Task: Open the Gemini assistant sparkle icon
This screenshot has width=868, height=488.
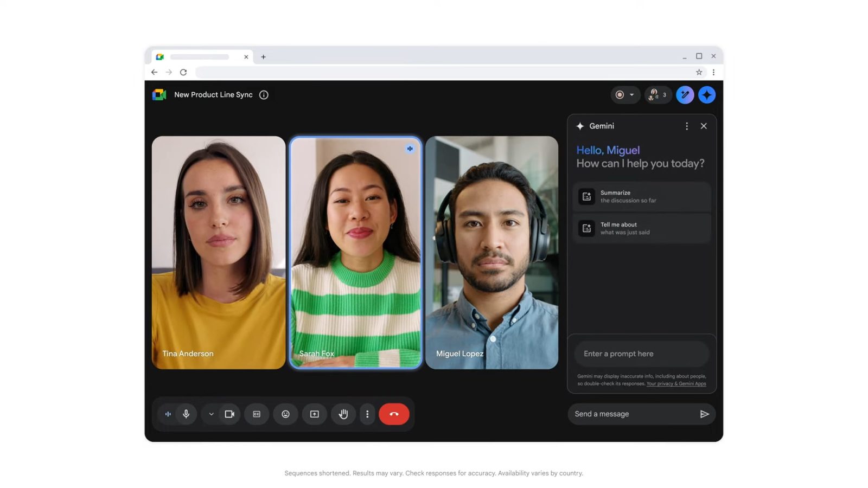Action: (x=706, y=95)
